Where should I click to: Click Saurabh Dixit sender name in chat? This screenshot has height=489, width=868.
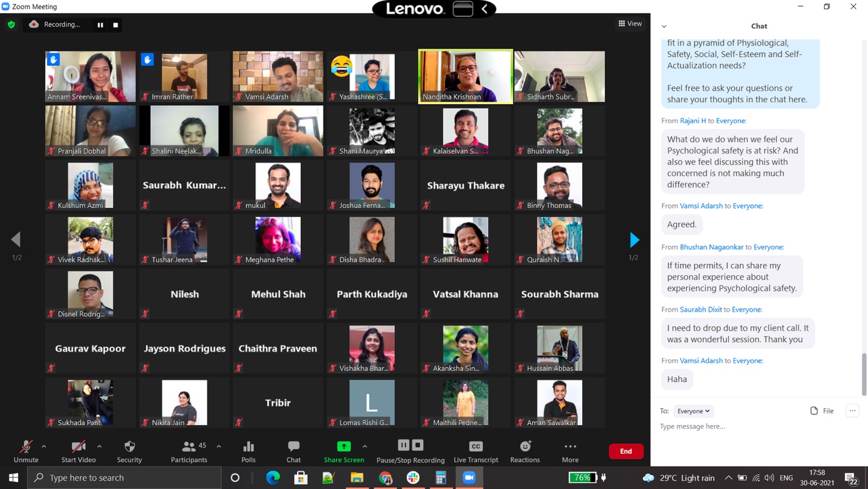701,310
